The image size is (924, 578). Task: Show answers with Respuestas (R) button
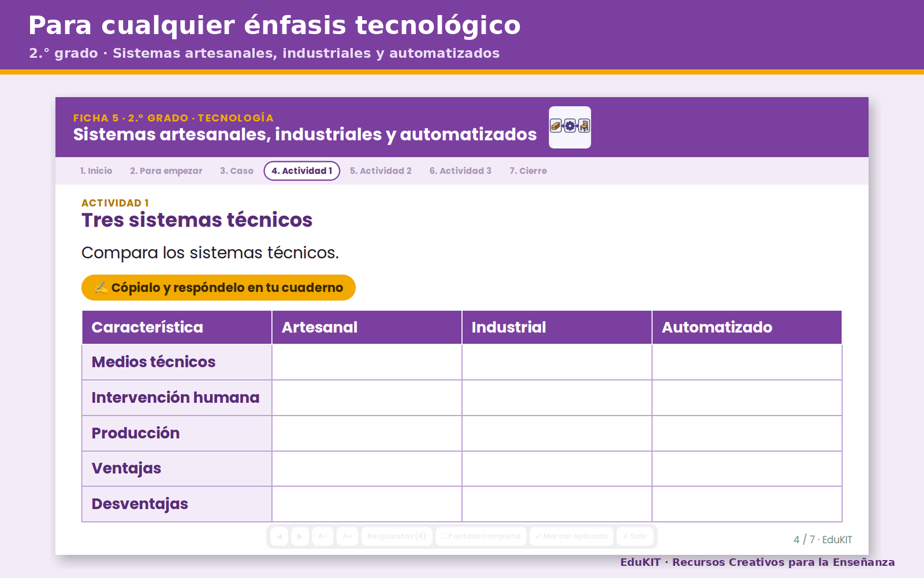click(397, 536)
